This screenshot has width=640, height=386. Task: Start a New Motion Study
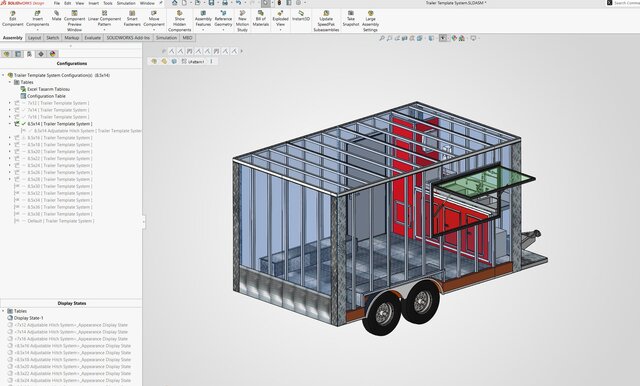point(242,21)
